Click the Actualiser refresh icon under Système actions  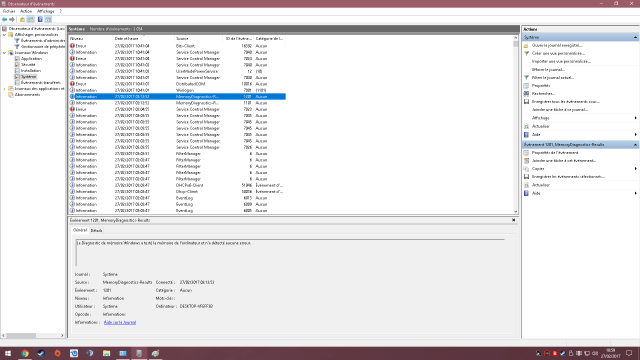coord(526,126)
